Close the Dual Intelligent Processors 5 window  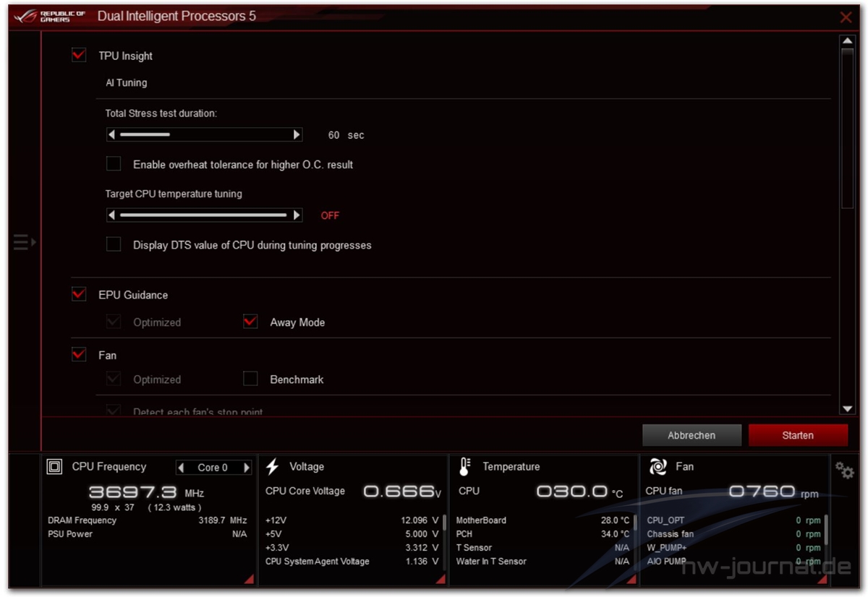846,17
